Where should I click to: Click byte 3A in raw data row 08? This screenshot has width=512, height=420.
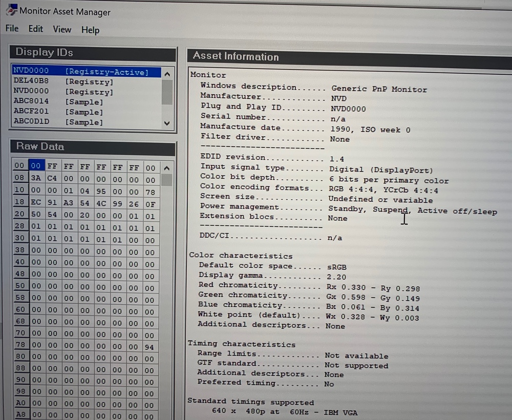coord(36,178)
